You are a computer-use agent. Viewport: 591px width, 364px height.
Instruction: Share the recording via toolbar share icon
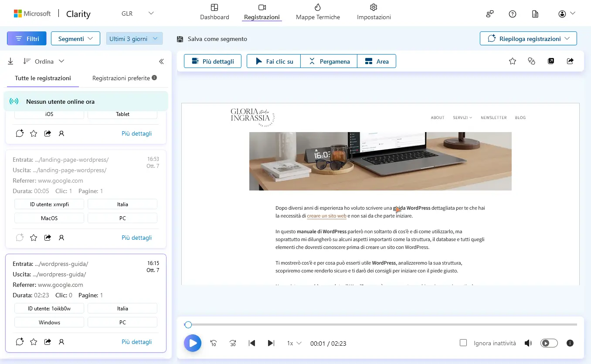[x=570, y=61]
